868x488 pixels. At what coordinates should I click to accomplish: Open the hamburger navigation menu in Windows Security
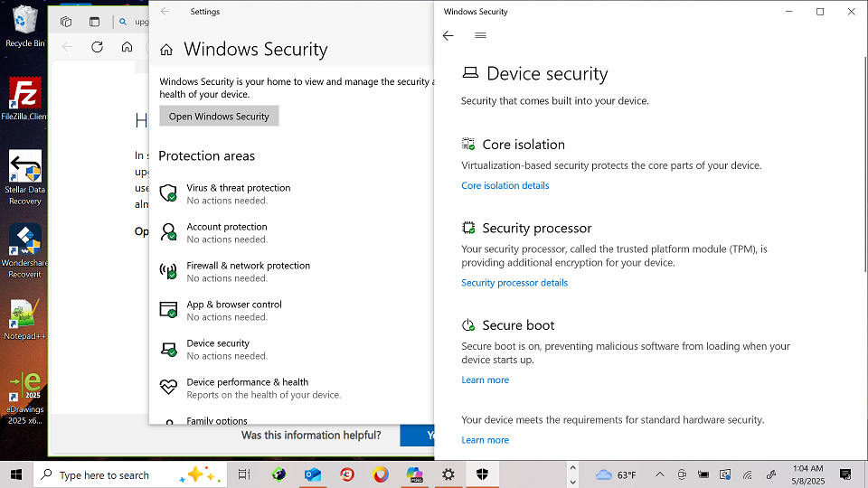480,36
